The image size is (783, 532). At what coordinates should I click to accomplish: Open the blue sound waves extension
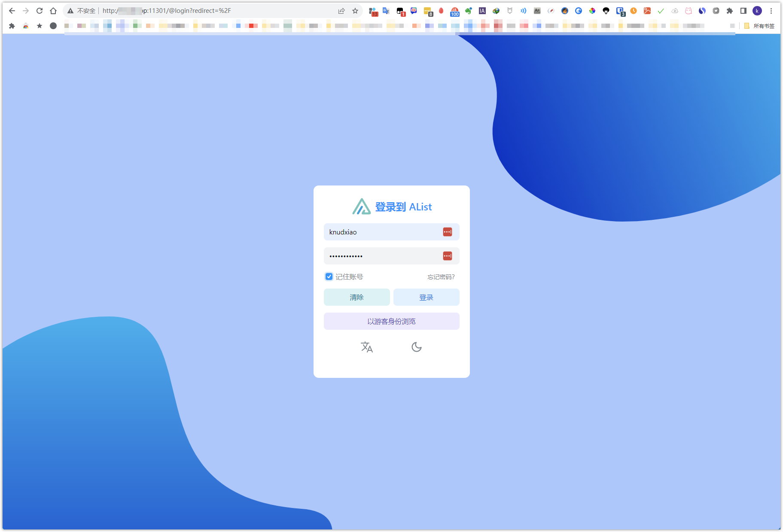point(523,11)
